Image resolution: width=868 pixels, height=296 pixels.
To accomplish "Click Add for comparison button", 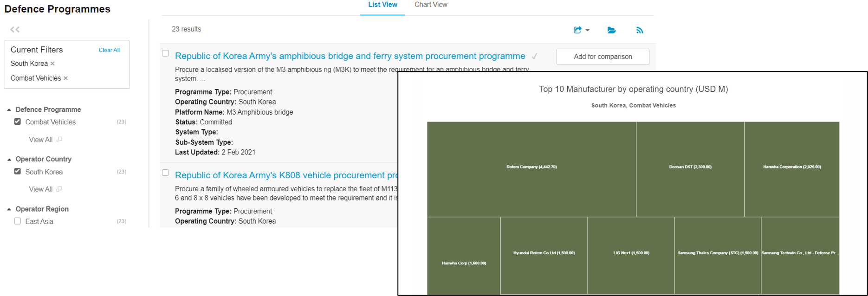I will pos(602,57).
